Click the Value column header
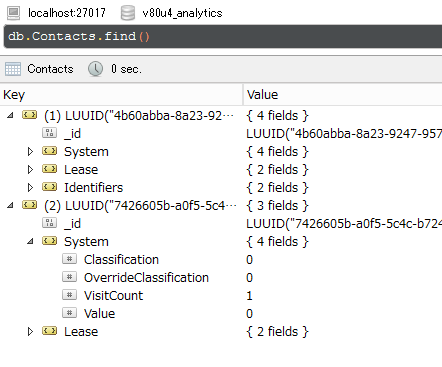The height and width of the screenshot is (367, 442). 343,95
